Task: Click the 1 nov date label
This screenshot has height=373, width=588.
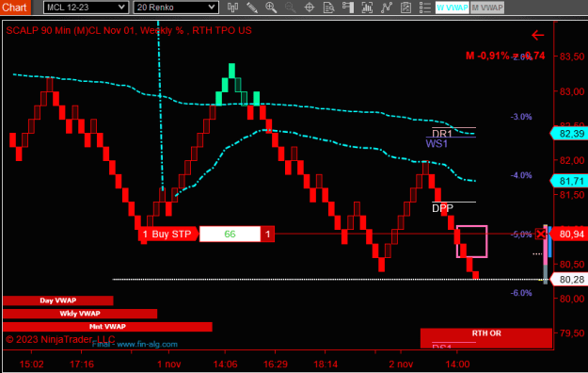Action: click(168, 364)
